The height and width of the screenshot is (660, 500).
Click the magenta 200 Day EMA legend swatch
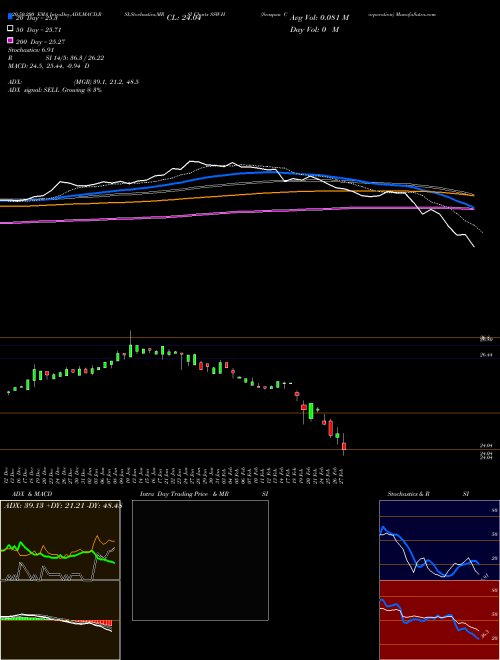point(10,40)
